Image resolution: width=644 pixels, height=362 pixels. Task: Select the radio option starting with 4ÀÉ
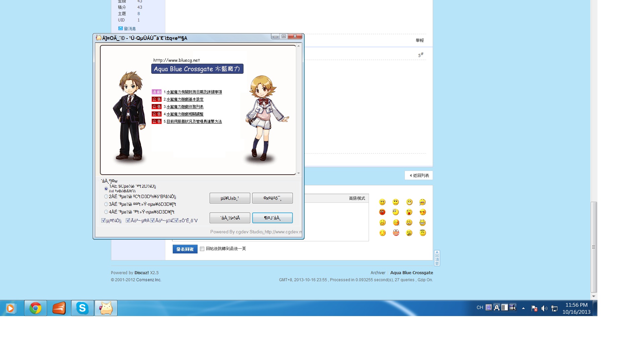click(106, 212)
